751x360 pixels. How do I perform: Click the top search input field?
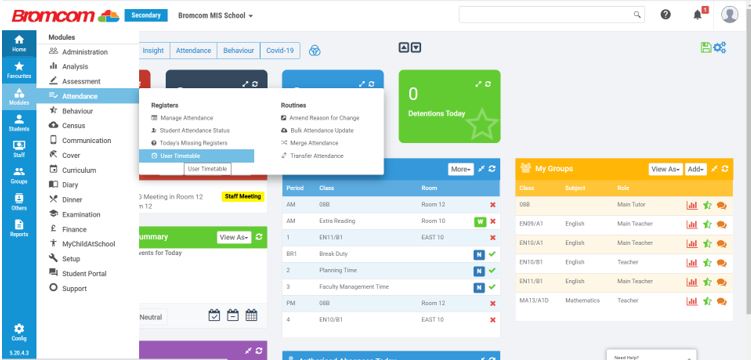551,14
